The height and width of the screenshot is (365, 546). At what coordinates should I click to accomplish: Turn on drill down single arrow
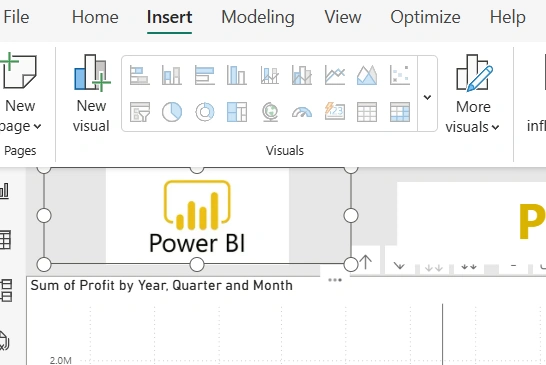click(399, 266)
